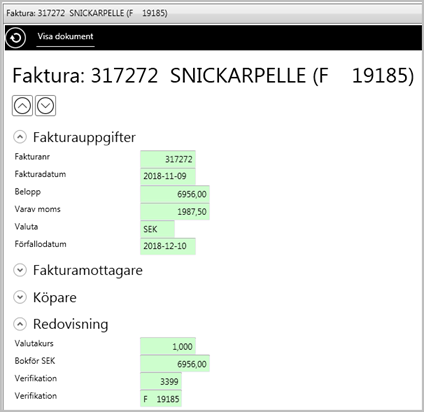Click the Varav moms field 1987,50
The height and width of the screenshot is (412, 424).
tap(175, 212)
